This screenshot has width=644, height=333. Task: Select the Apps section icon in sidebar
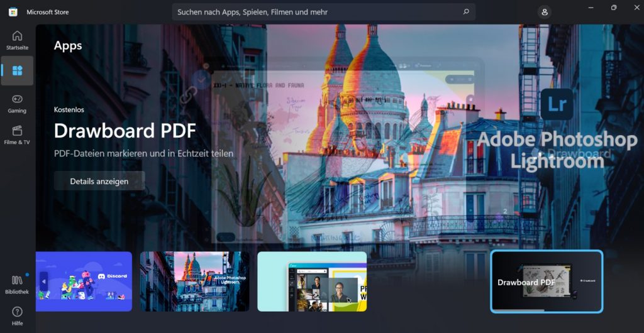click(x=17, y=70)
